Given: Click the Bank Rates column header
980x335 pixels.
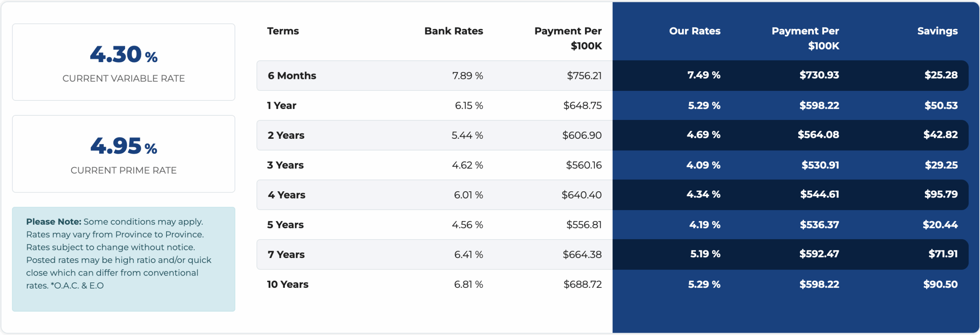Looking at the screenshot, I should 453,31.
